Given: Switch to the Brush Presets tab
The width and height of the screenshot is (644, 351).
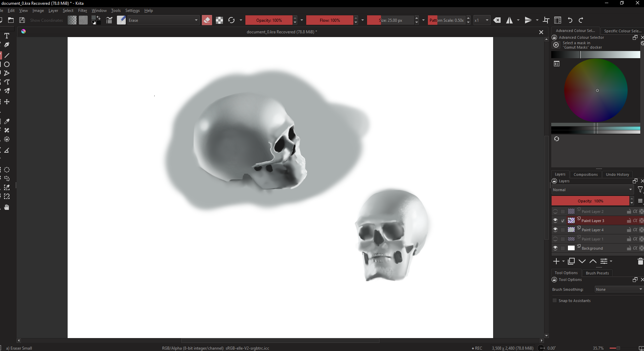Looking at the screenshot, I should (597, 273).
